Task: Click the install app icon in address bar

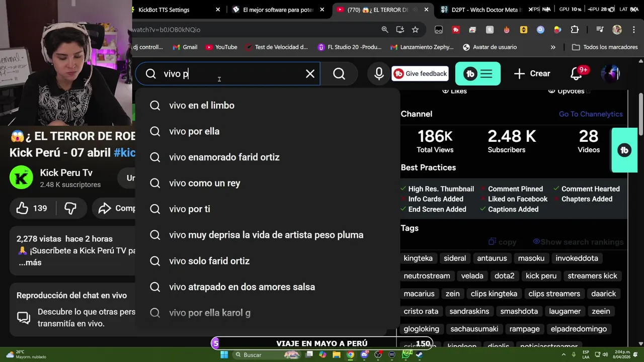Action: click(x=400, y=30)
